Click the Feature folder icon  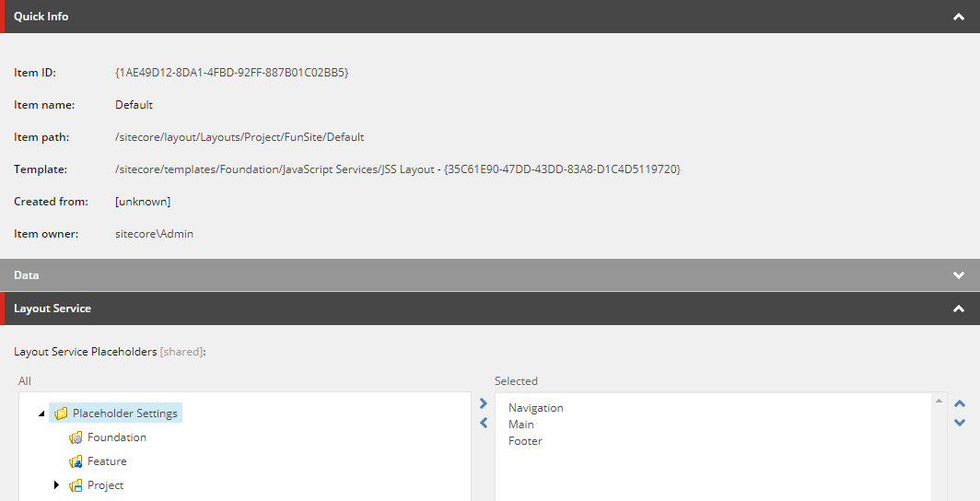(x=76, y=461)
